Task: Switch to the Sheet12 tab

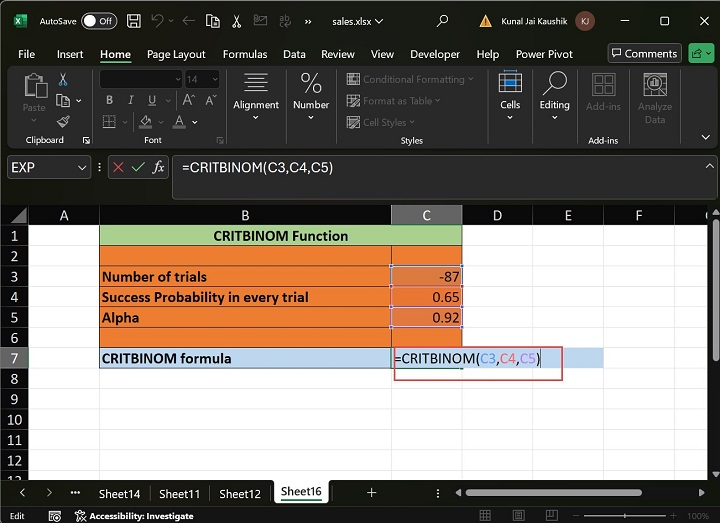Action: [240, 493]
